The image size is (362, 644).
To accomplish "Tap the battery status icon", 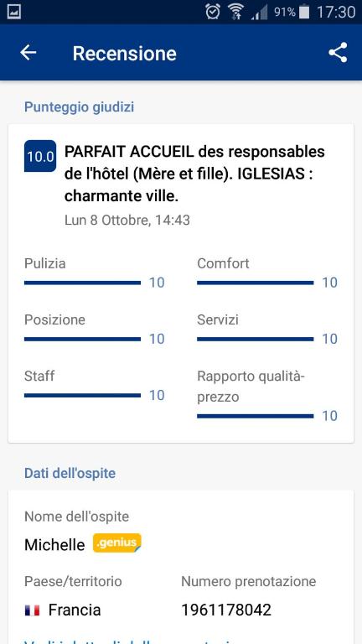I will pyautogui.click(x=304, y=12).
